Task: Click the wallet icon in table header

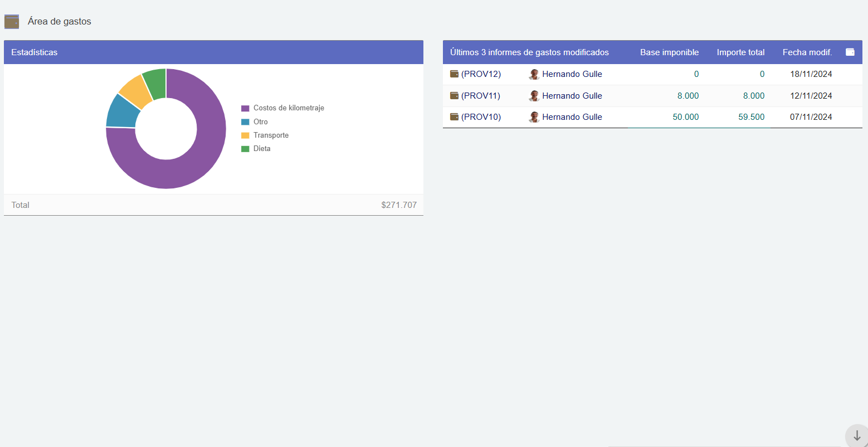Action: click(x=850, y=52)
